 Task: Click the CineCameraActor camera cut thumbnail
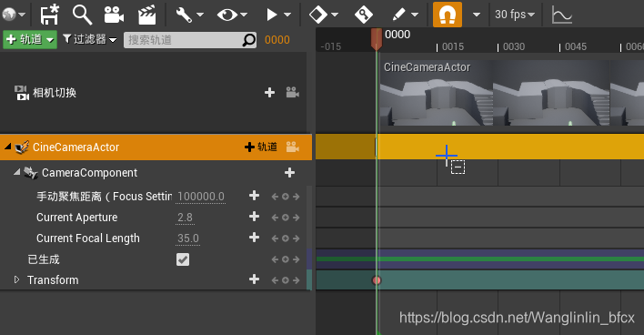pos(437,93)
